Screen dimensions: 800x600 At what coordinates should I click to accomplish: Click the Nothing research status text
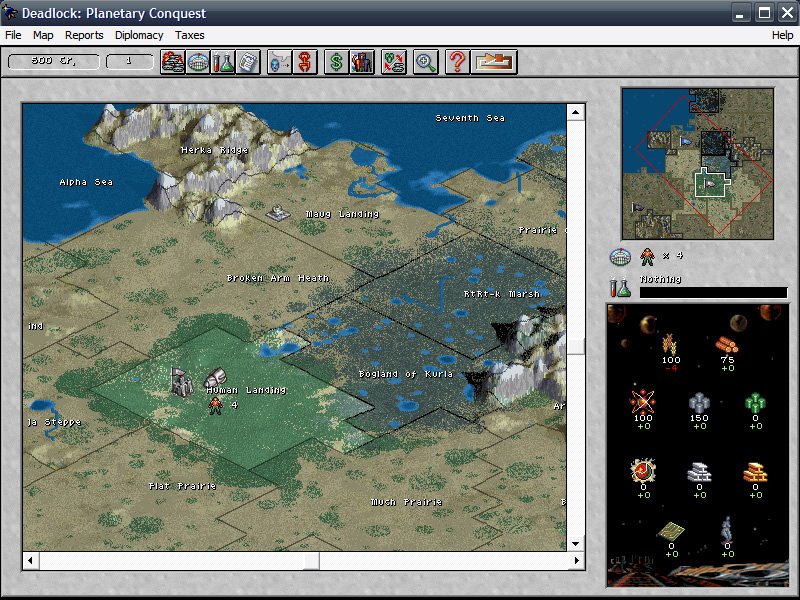pos(660,279)
